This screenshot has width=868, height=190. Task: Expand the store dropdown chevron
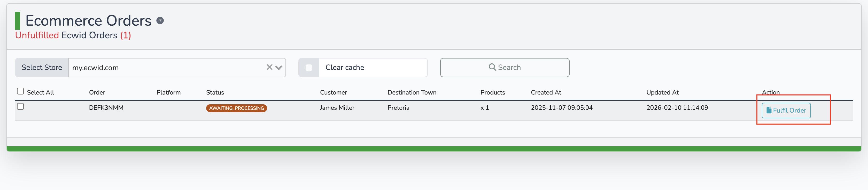(x=279, y=68)
